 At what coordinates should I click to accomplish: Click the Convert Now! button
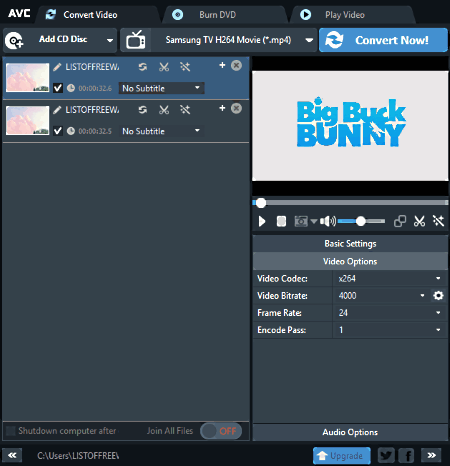pyautogui.click(x=383, y=40)
